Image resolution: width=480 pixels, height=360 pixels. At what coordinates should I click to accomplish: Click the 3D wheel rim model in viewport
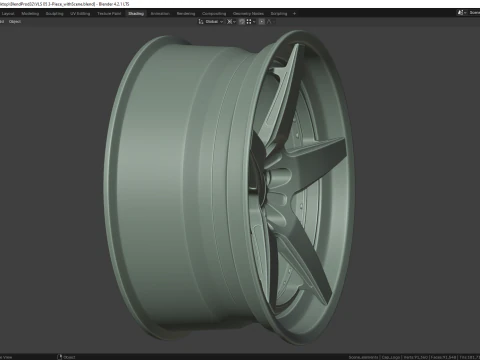[230, 187]
